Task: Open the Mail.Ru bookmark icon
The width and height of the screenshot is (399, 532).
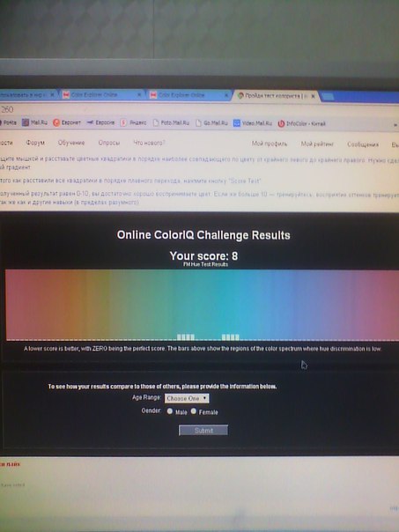Action: click(x=26, y=122)
